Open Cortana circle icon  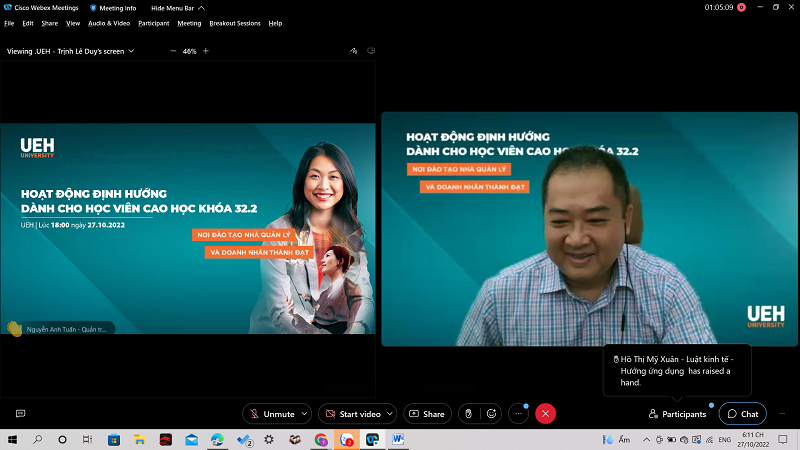[62, 439]
